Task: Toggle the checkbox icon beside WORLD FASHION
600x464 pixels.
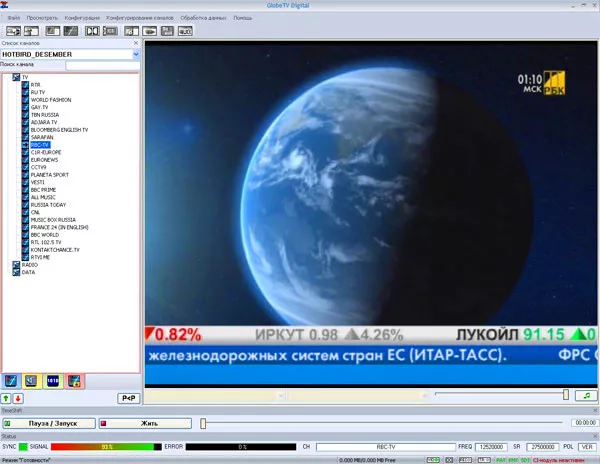Action: coord(26,100)
